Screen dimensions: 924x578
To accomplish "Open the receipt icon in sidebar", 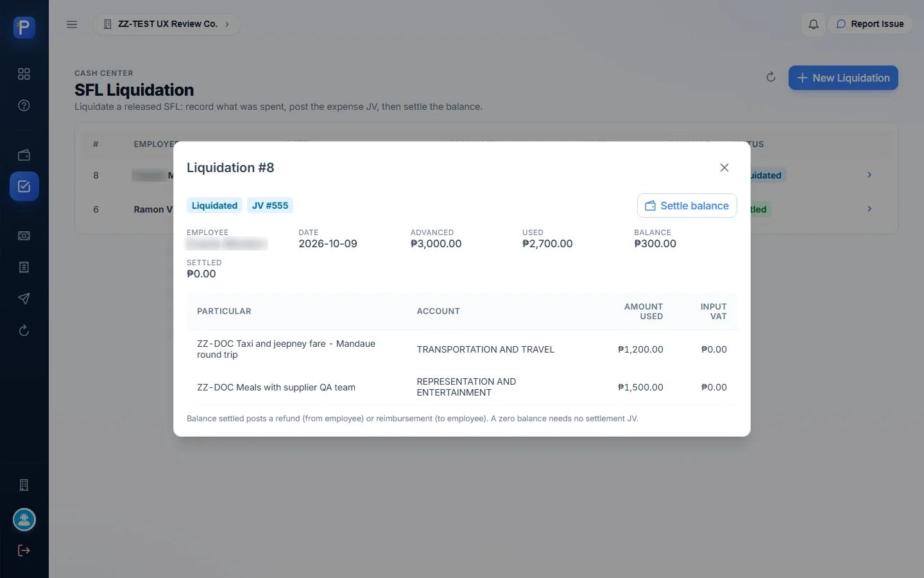I will (x=24, y=267).
